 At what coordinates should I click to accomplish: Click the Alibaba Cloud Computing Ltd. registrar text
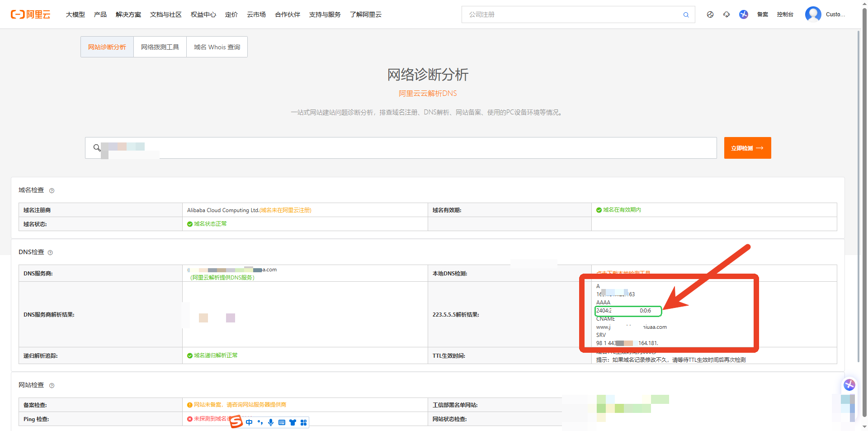pyautogui.click(x=223, y=210)
